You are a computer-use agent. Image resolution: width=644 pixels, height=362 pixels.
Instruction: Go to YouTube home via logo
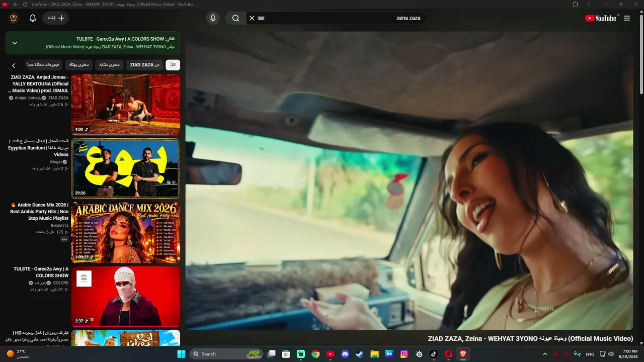[x=601, y=18]
